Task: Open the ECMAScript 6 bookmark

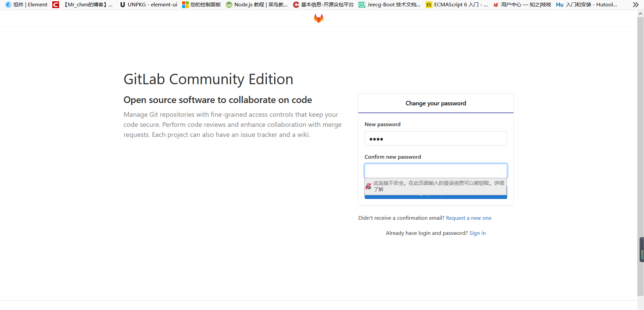Action: pos(457,5)
